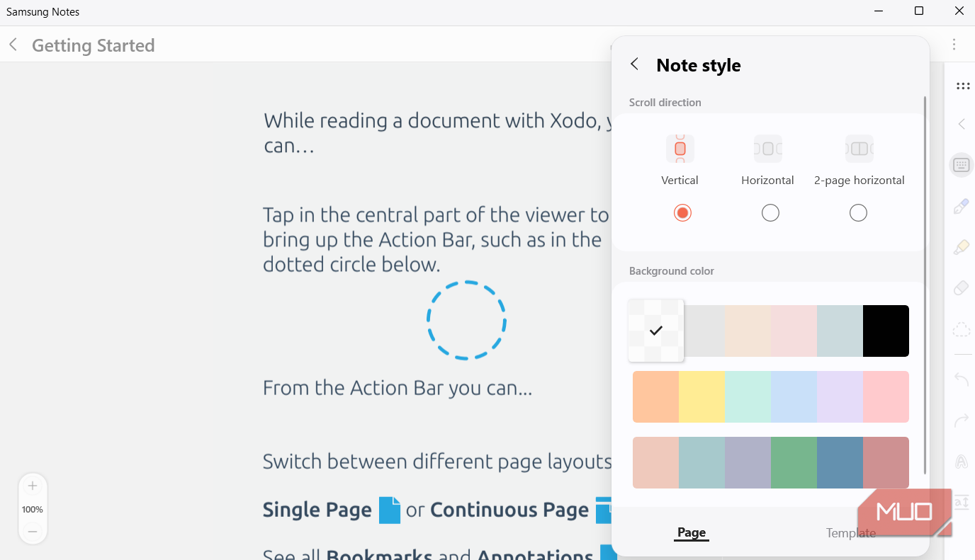Choose the pastel yellow background color
This screenshot has height=560, width=975.
pyautogui.click(x=701, y=396)
